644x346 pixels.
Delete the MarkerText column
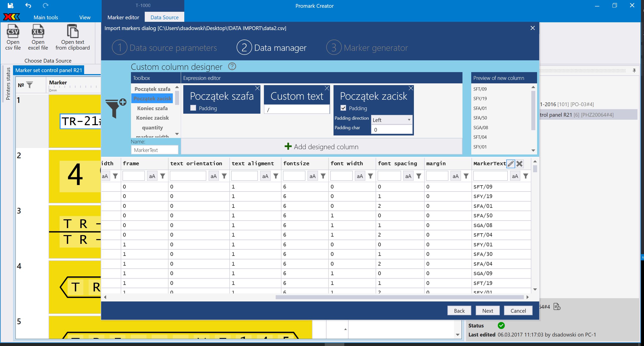tap(520, 164)
